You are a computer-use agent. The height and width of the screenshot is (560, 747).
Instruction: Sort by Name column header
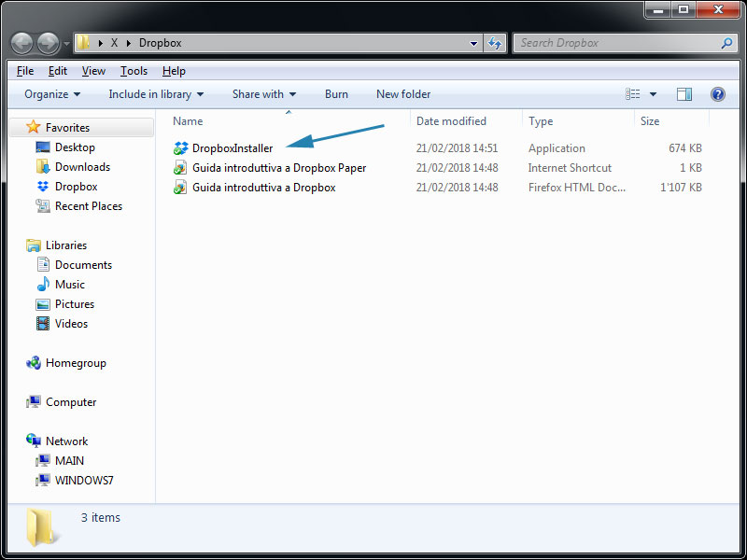point(188,121)
